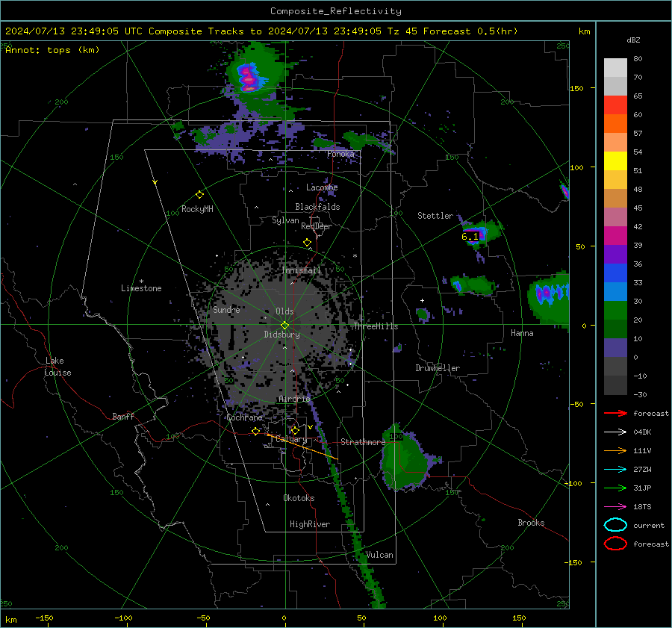
Task: Click the Airdrie city label
Action: click(x=294, y=399)
